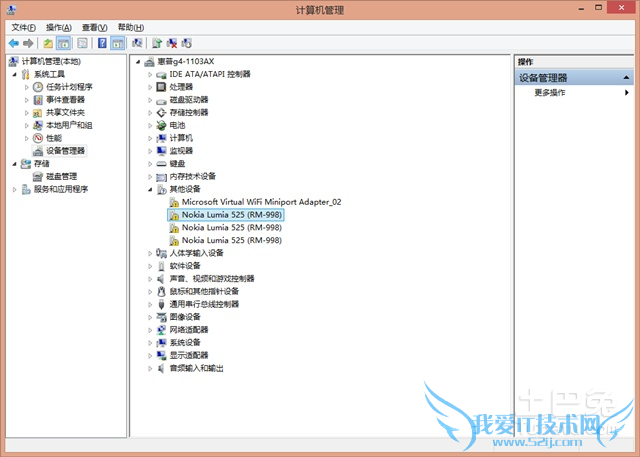This screenshot has height=457, width=640.
Task: Click the keyboard icon beside 键盘
Action: tap(162, 164)
